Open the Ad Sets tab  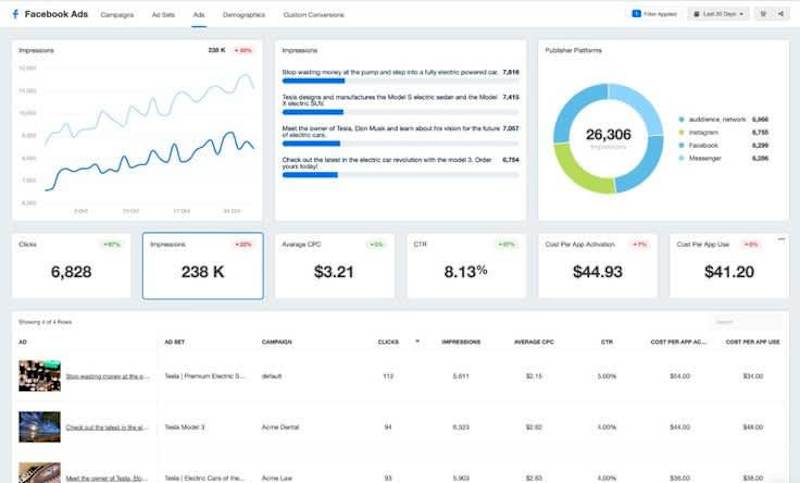[163, 15]
